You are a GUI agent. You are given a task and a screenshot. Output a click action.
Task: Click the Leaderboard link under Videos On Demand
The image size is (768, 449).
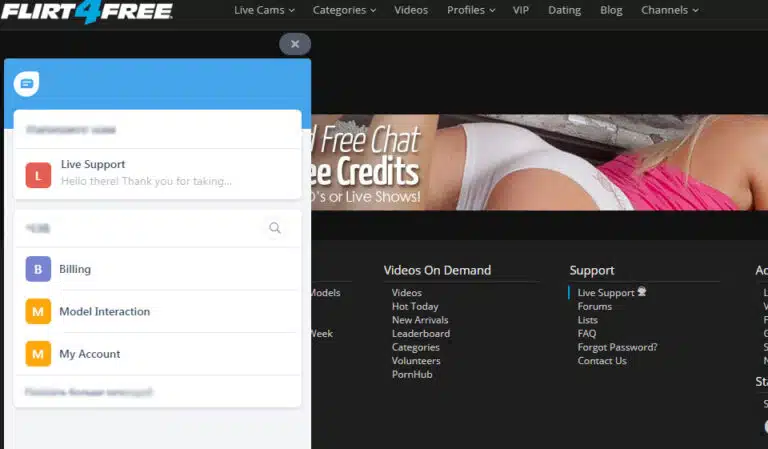pyautogui.click(x=420, y=334)
